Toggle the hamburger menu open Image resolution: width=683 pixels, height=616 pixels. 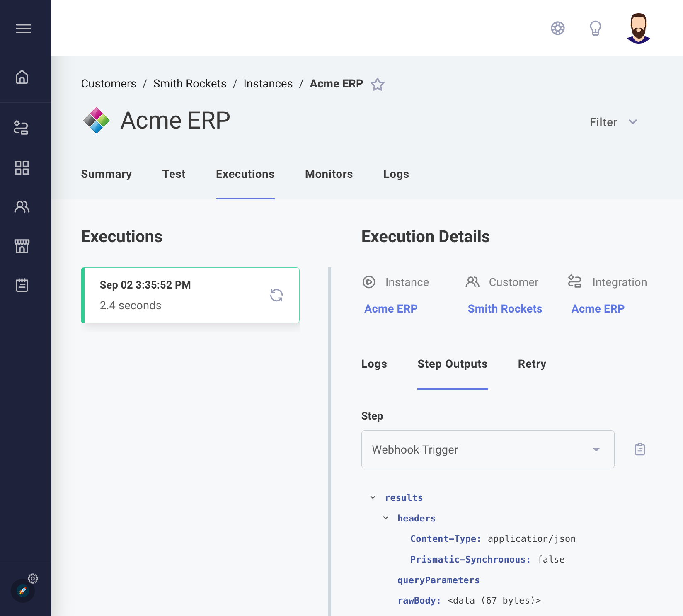pos(24,28)
